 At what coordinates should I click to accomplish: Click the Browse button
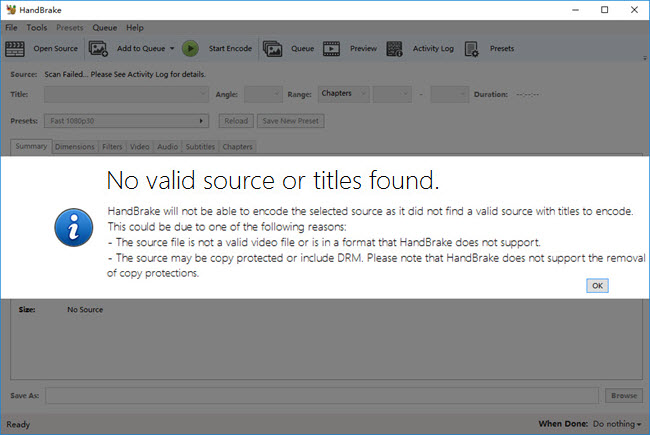point(624,396)
